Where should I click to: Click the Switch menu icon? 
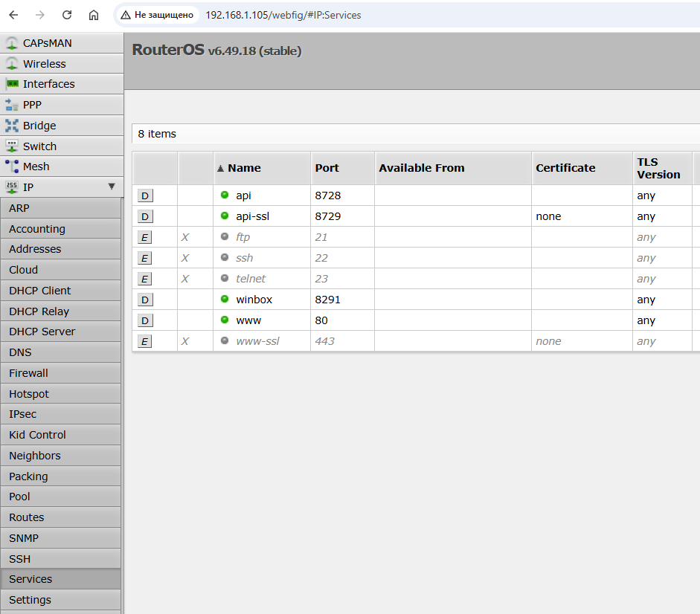tap(12, 146)
